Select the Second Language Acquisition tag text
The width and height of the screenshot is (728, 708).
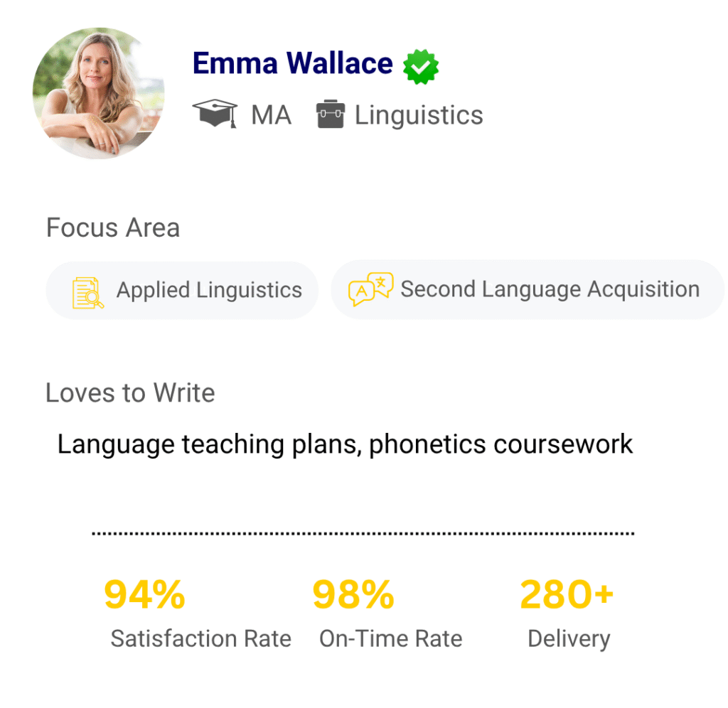pos(550,289)
